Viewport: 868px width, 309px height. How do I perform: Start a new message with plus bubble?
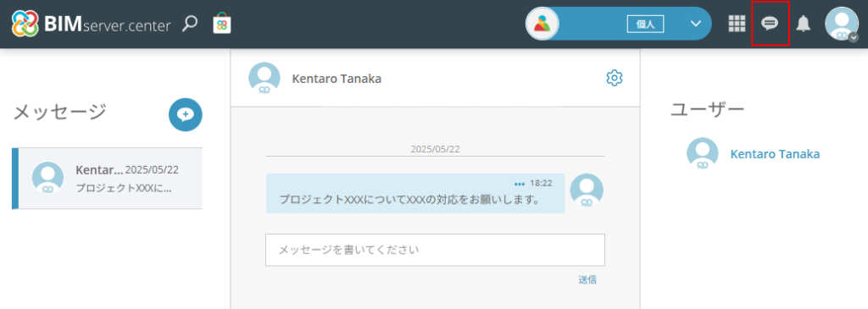(186, 114)
